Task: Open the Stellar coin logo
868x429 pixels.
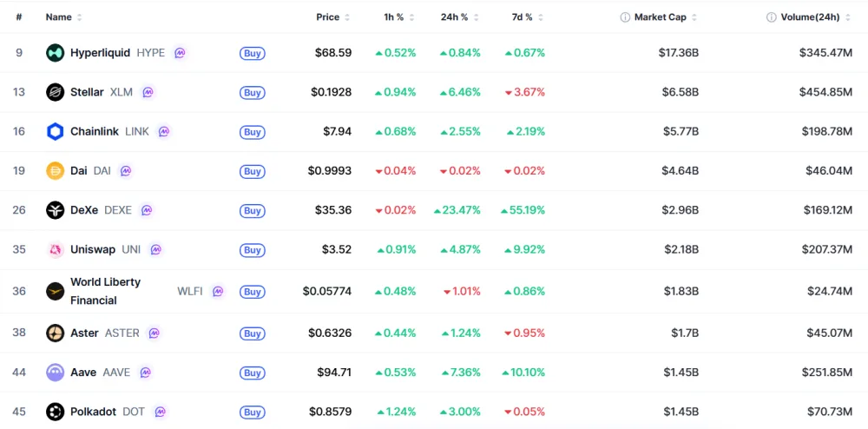Action: (x=56, y=92)
